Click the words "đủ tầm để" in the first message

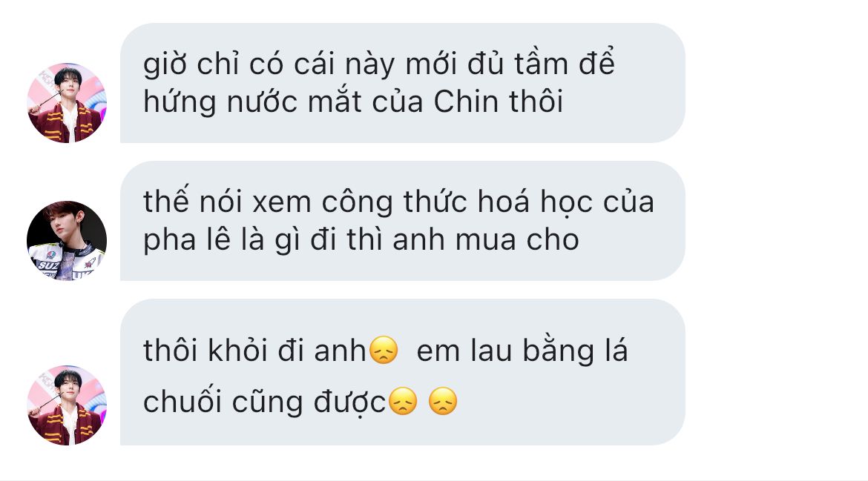click(x=541, y=64)
